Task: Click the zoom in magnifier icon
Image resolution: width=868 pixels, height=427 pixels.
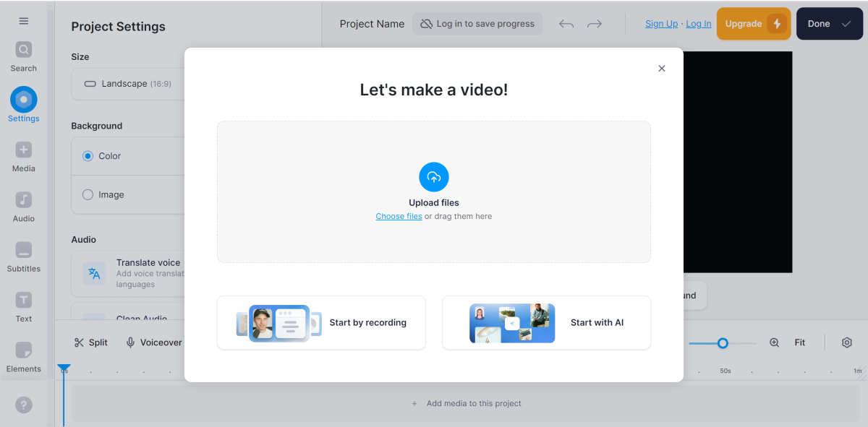Action: pos(774,342)
